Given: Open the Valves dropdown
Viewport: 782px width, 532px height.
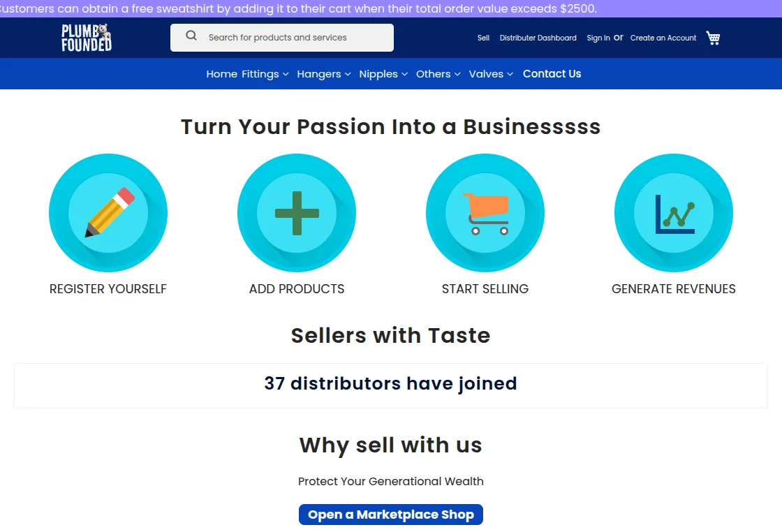Looking at the screenshot, I should (x=487, y=73).
